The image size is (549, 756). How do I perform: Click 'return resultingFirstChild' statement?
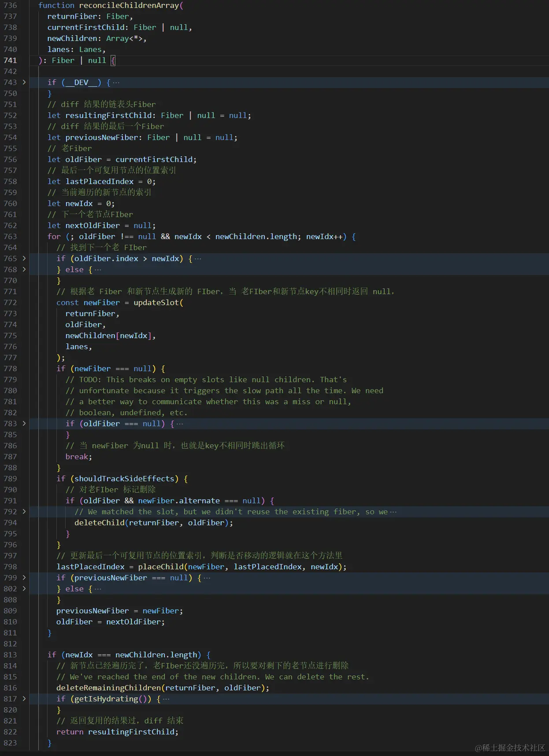tap(117, 732)
